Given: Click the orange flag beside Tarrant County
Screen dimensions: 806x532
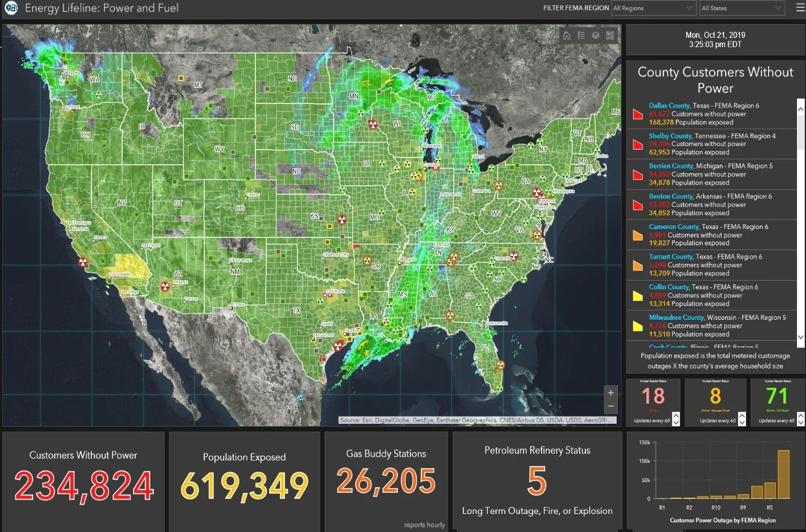Looking at the screenshot, I should point(638,265).
